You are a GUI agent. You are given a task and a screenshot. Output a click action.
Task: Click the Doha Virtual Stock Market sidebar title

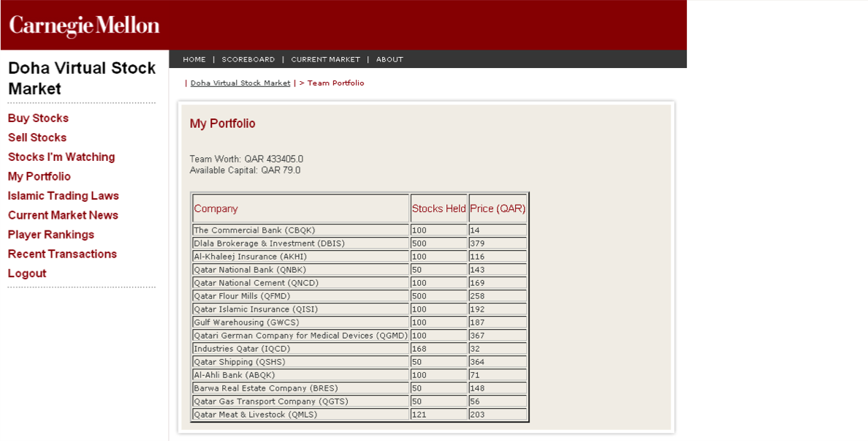(82, 78)
